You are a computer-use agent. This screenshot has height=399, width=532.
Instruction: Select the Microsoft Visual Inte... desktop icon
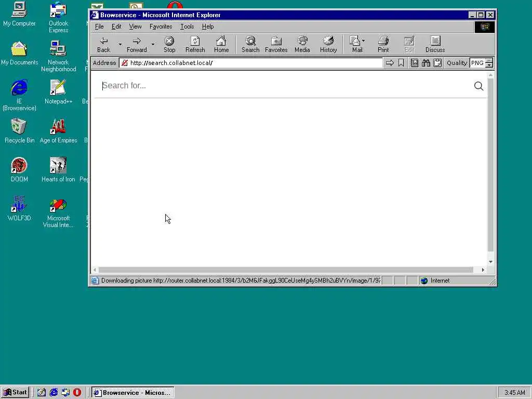(x=58, y=213)
